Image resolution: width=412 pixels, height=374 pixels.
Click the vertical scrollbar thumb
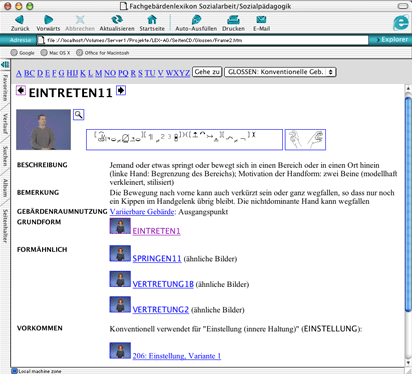[x=408, y=204]
